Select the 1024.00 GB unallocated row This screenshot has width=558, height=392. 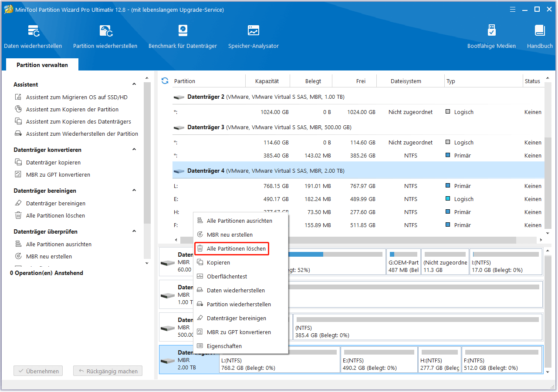(358, 112)
